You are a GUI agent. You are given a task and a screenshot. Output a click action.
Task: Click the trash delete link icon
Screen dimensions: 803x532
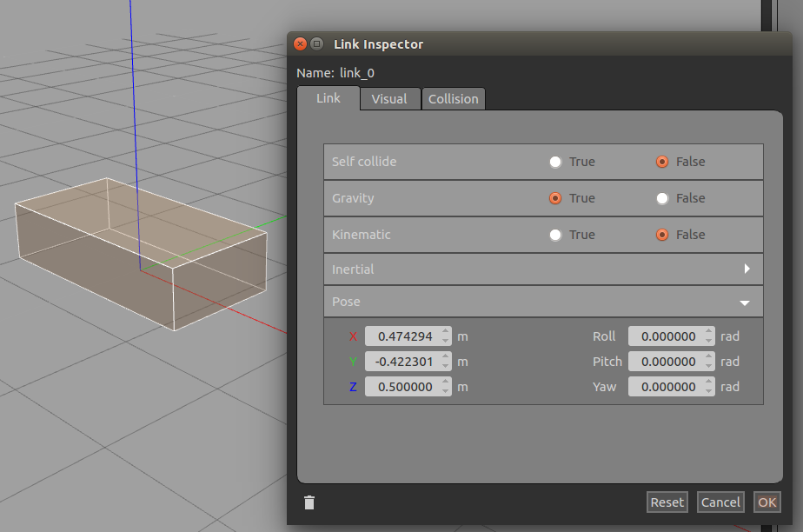point(309,502)
